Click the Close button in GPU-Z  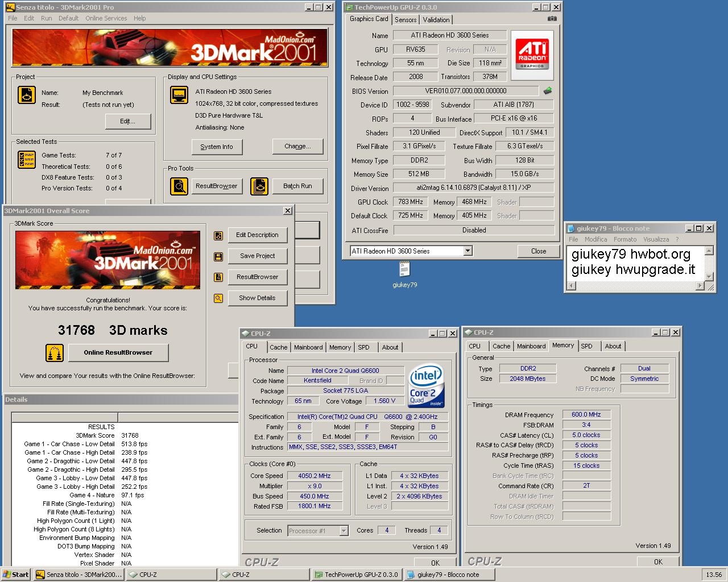click(x=539, y=251)
